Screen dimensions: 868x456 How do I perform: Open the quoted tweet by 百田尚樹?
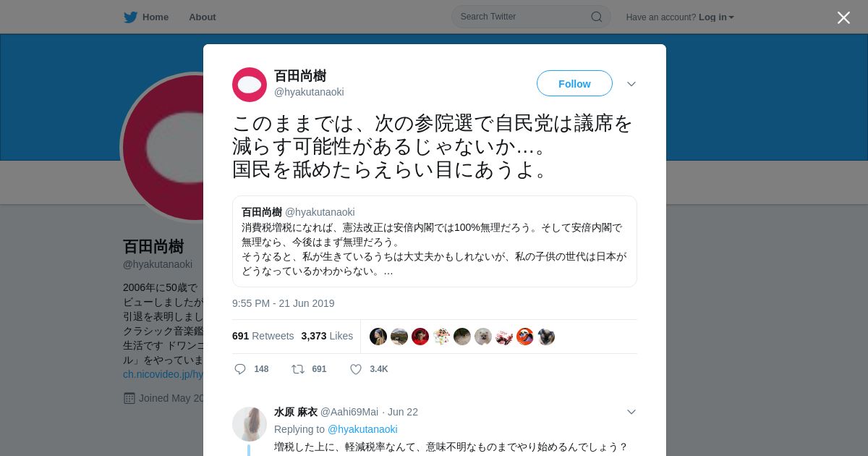[435, 241]
